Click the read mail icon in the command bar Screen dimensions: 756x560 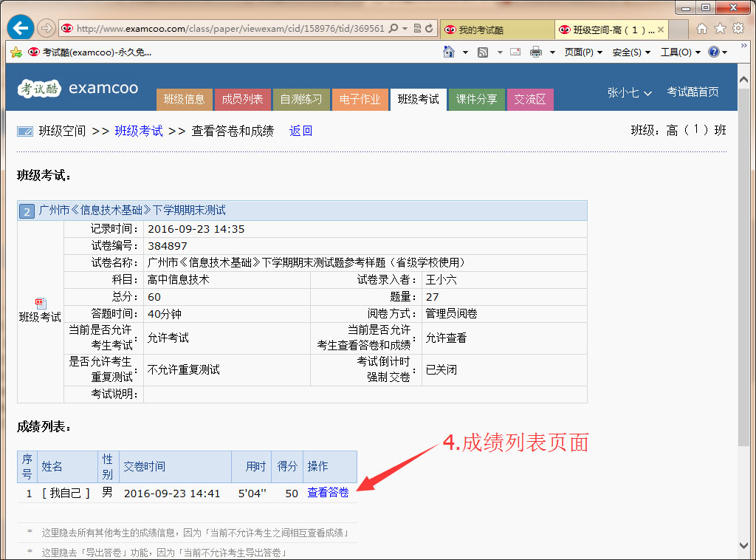coord(515,52)
